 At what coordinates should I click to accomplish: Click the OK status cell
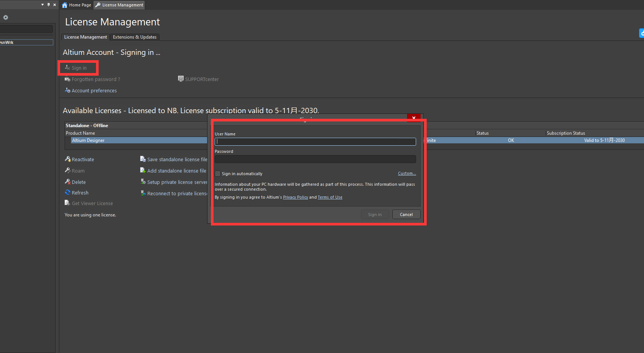click(511, 140)
